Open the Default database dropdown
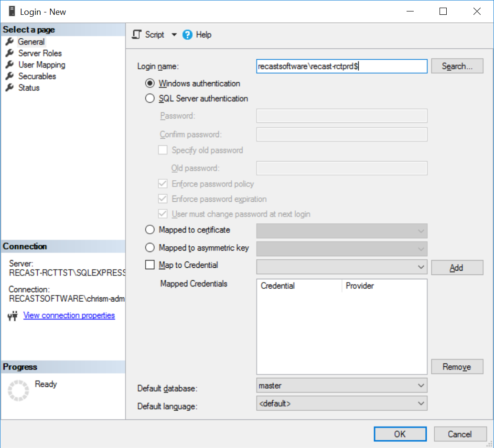This screenshot has width=494, height=448. click(x=342, y=385)
